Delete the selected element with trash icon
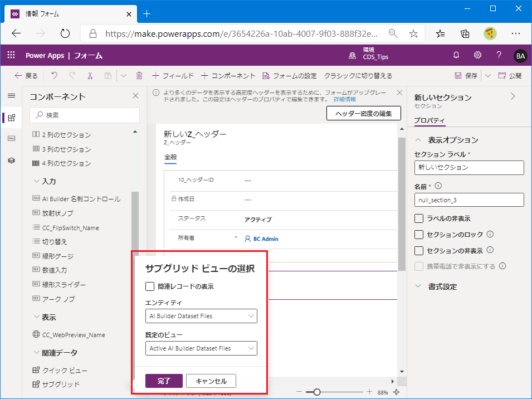Viewport: 532px width, 399px height. [139, 75]
